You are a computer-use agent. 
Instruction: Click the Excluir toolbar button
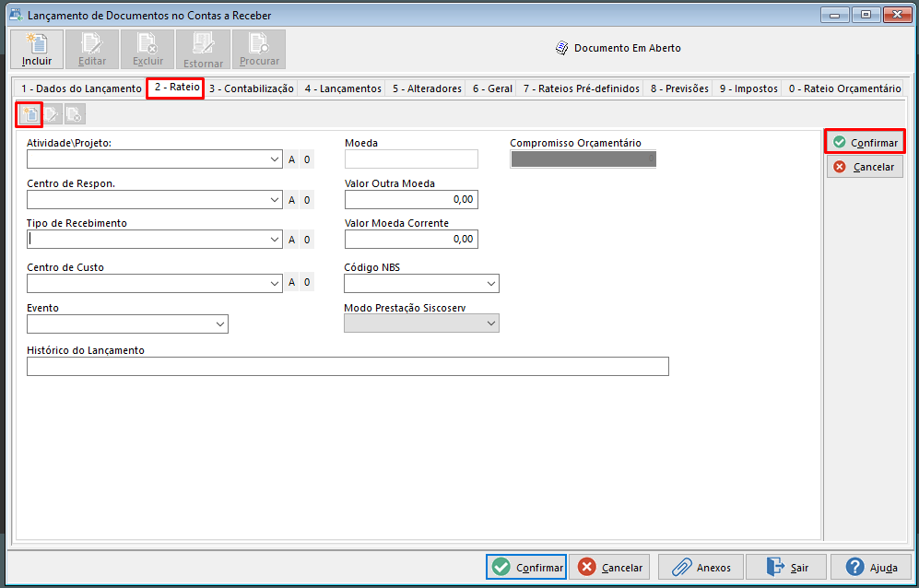(x=147, y=50)
